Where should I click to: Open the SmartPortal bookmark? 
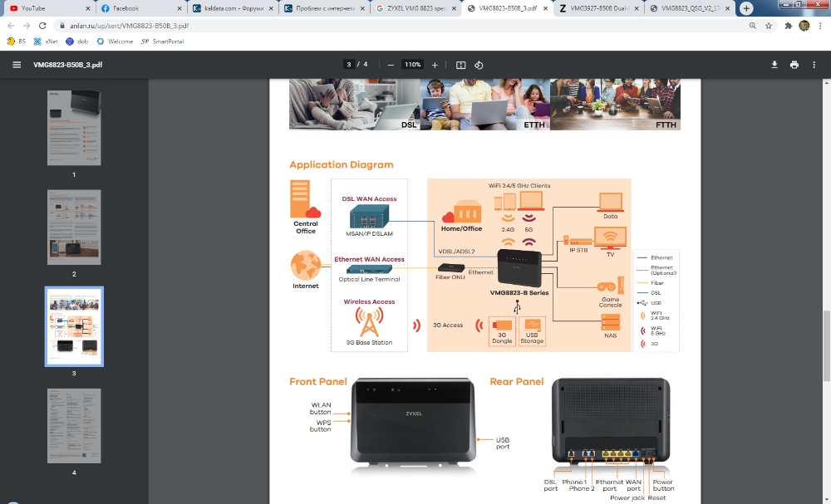(162, 42)
